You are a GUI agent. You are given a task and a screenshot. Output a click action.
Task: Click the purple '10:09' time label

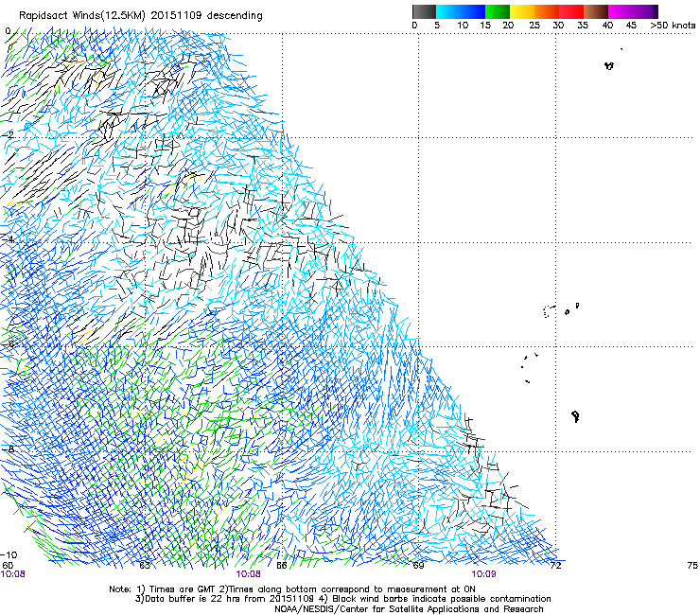coord(483,574)
